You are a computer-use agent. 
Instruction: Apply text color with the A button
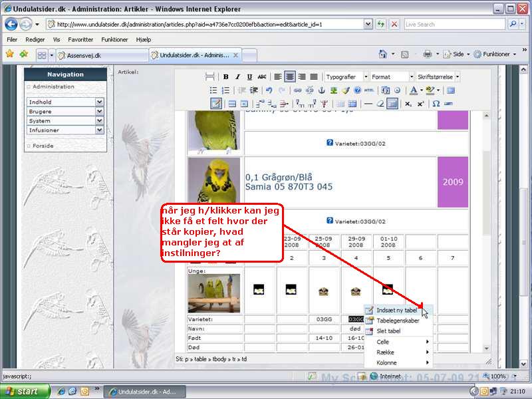[414, 90]
